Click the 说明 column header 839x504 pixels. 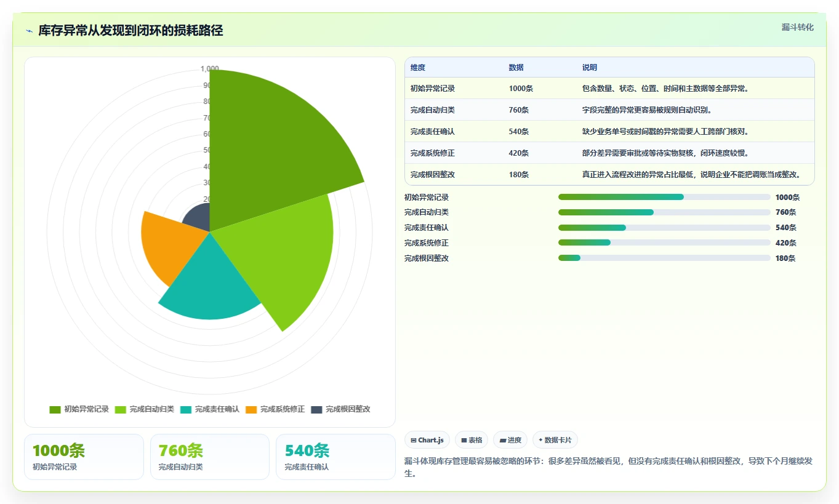tap(590, 68)
